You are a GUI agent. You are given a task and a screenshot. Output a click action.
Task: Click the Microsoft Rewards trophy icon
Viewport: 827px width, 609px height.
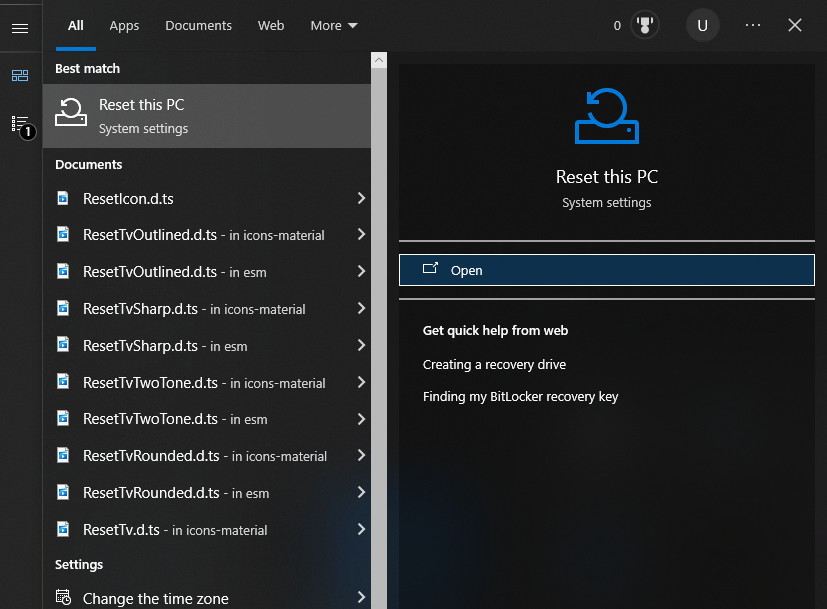(644, 25)
